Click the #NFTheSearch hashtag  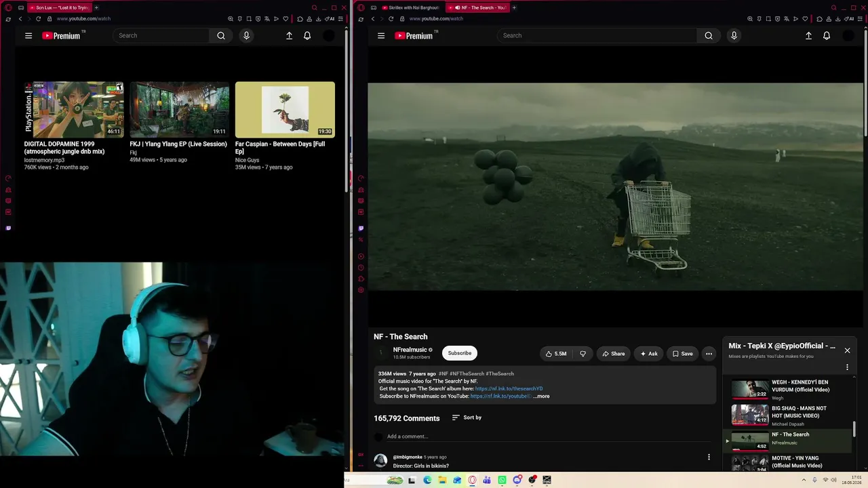[467, 373]
